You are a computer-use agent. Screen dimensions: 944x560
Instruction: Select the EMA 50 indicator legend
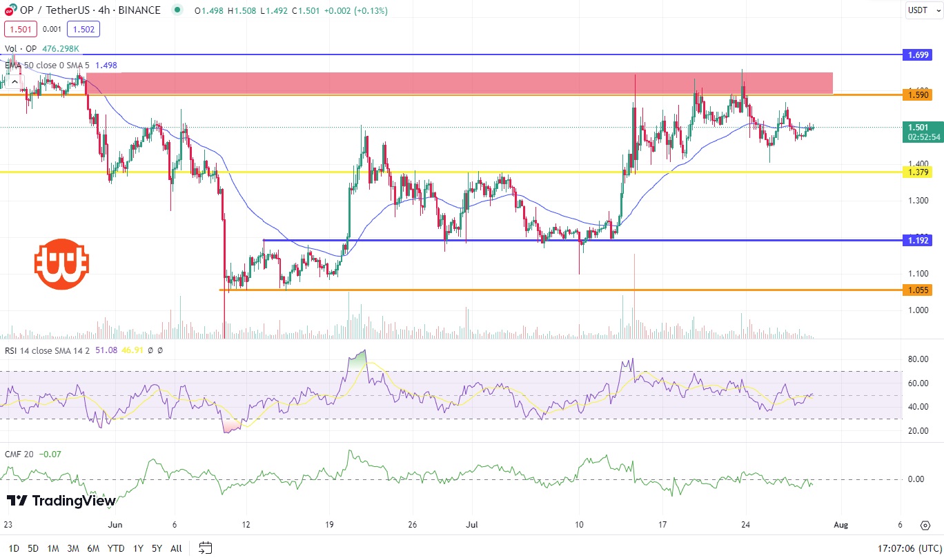pos(48,65)
